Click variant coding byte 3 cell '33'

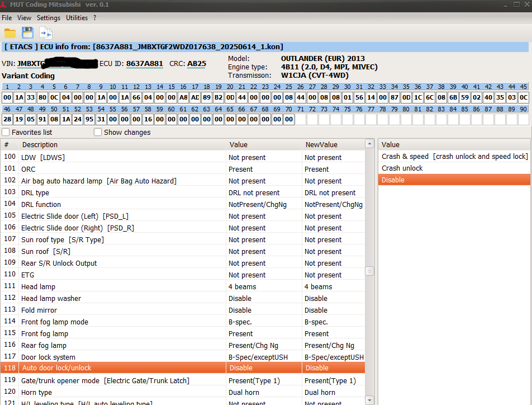point(31,97)
